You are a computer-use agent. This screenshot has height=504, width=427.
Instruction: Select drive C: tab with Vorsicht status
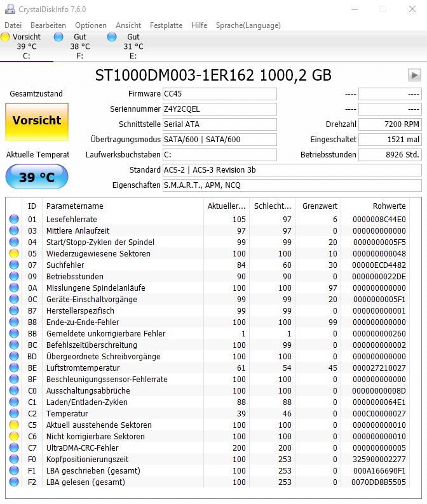tap(27, 46)
